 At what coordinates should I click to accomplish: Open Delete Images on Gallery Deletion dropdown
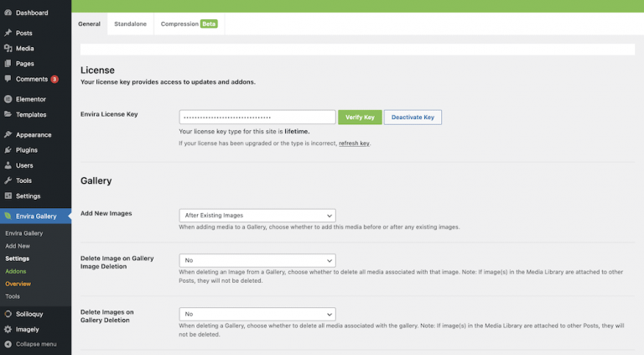point(257,314)
